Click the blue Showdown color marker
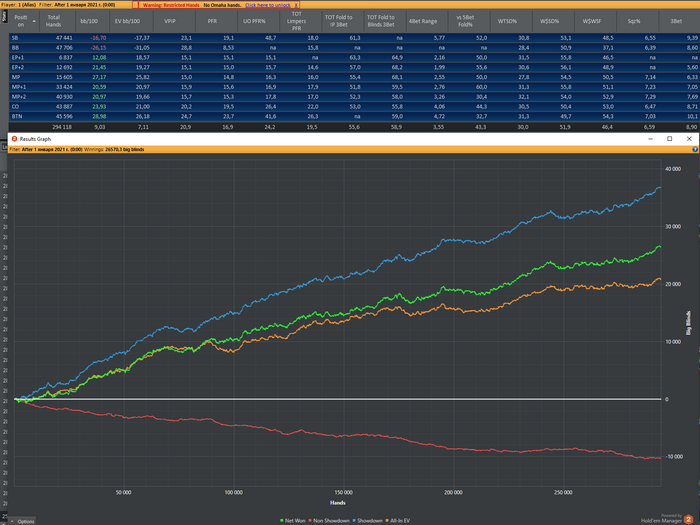This screenshot has height=525, width=700. pyautogui.click(x=354, y=521)
